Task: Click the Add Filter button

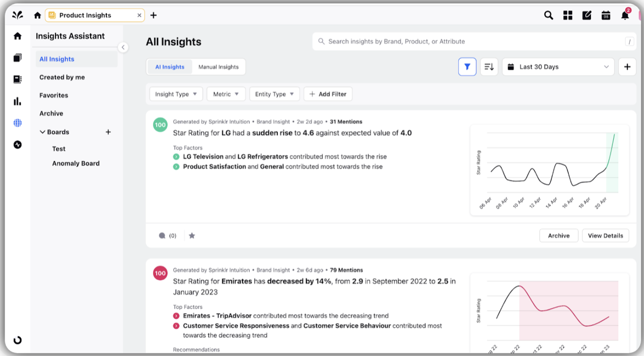Action: pos(328,94)
